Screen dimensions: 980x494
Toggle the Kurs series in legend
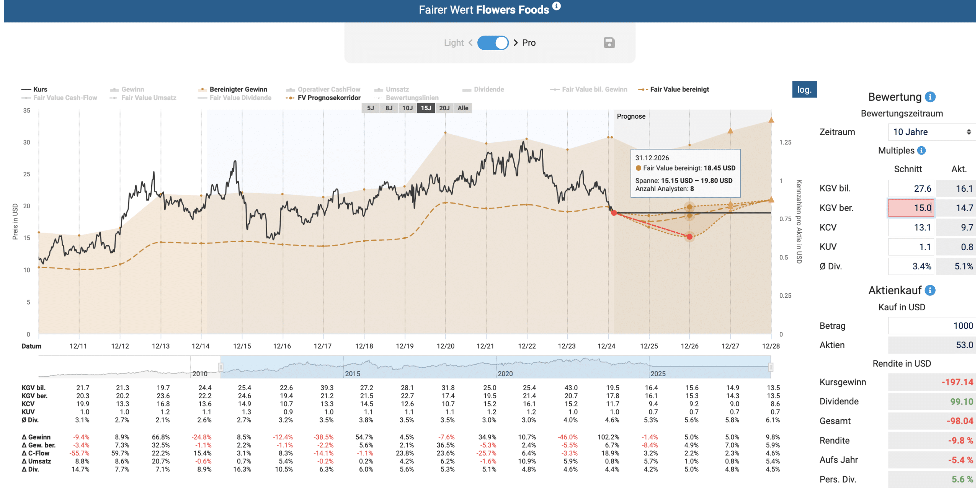coord(34,89)
